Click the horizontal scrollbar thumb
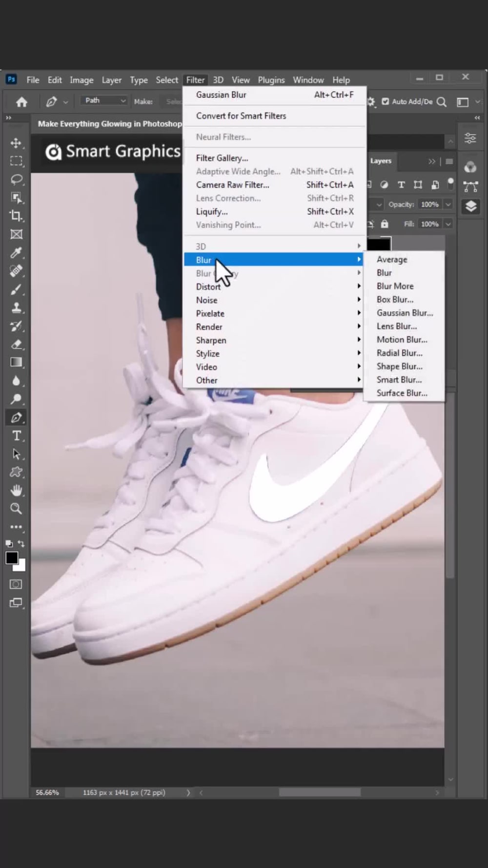 320,792
